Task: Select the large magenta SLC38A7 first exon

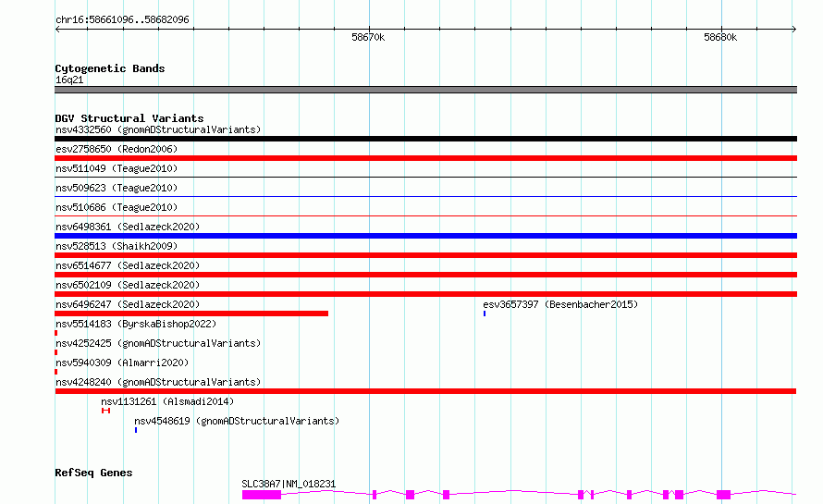Action: [x=262, y=495]
